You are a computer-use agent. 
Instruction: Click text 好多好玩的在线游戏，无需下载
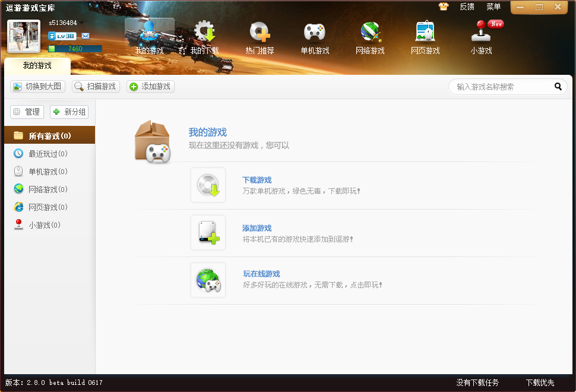point(312,284)
